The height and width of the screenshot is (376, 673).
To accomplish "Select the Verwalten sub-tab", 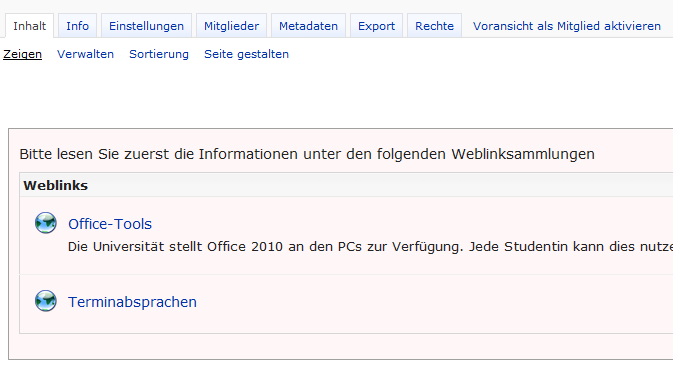I will [85, 54].
